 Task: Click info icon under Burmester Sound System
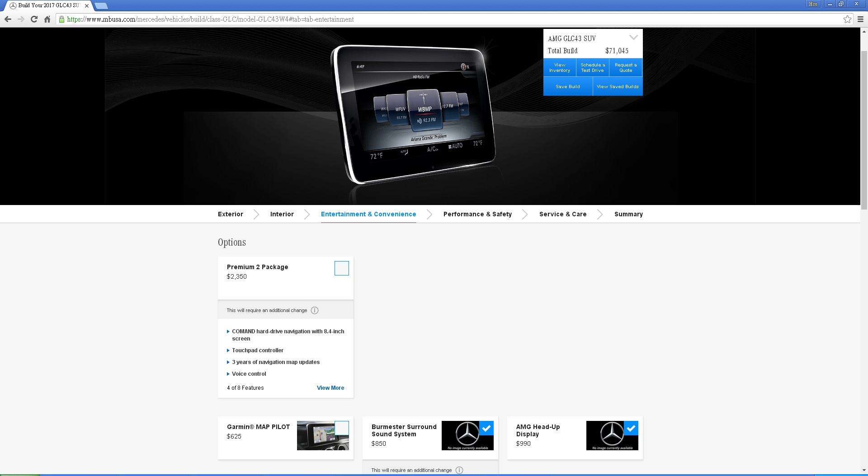(x=459, y=470)
